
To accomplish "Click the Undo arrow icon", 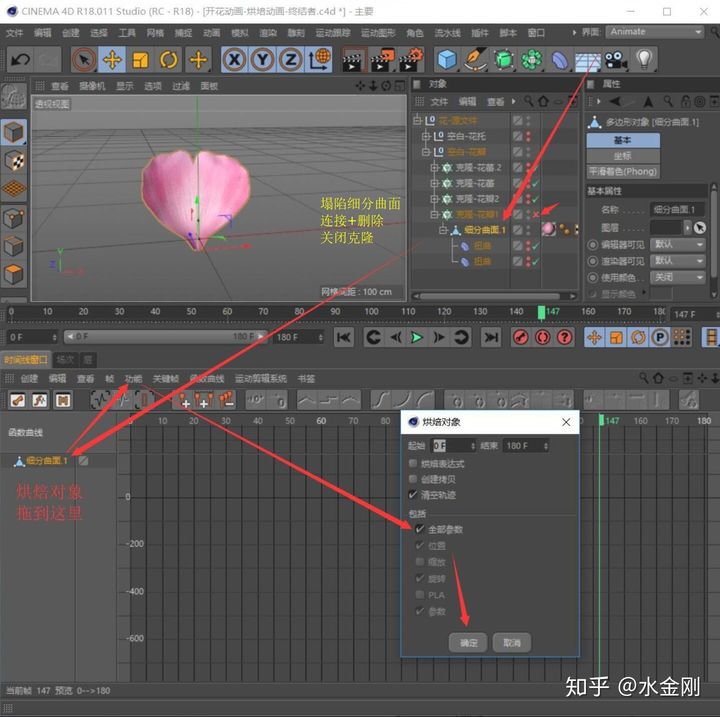I will tap(19, 59).
